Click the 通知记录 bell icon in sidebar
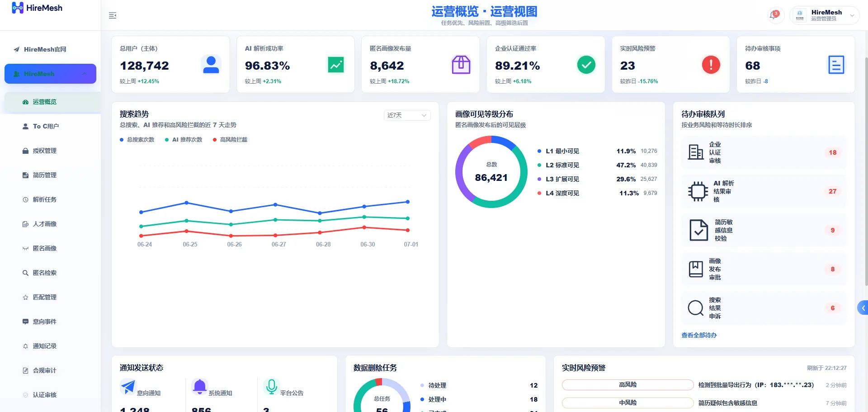This screenshot has height=412, width=868. 25,346
